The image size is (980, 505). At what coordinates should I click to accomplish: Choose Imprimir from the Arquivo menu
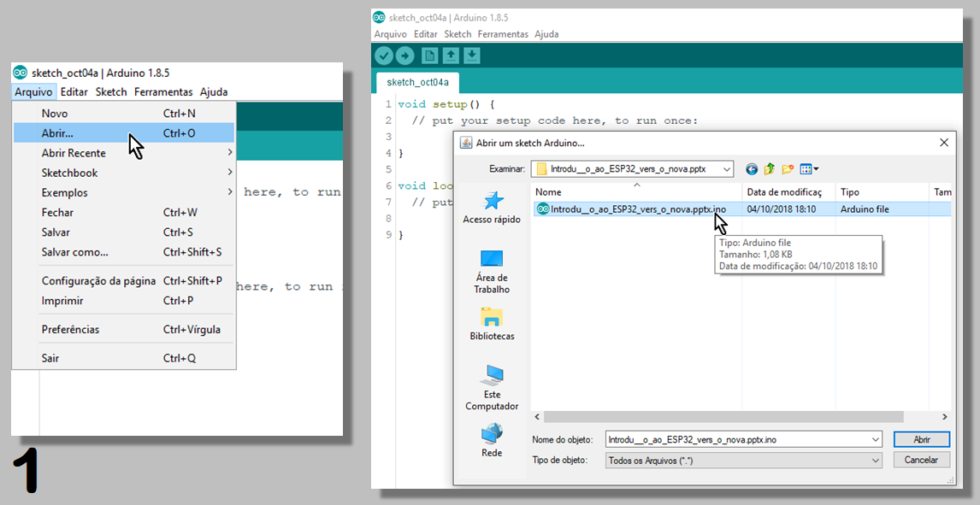(124, 301)
